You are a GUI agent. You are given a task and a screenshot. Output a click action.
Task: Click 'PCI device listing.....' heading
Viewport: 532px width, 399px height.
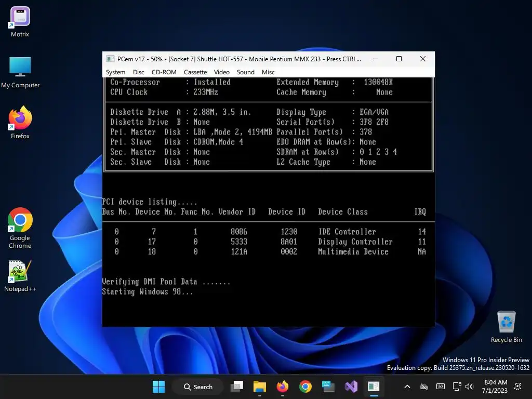(150, 202)
